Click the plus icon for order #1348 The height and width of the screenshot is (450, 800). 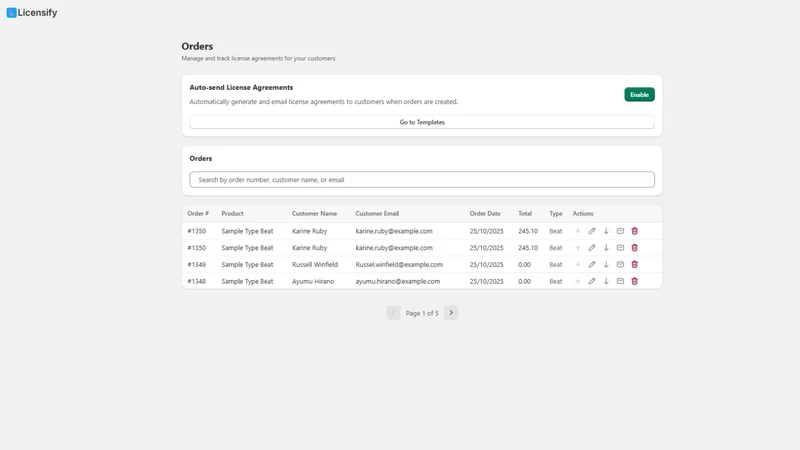point(578,281)
